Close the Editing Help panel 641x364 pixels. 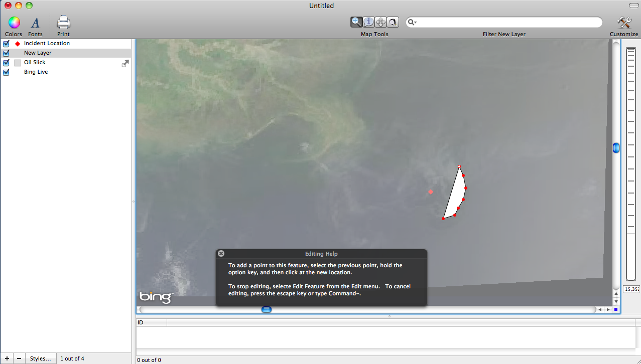pyautogui.click(x=221, y=254)
